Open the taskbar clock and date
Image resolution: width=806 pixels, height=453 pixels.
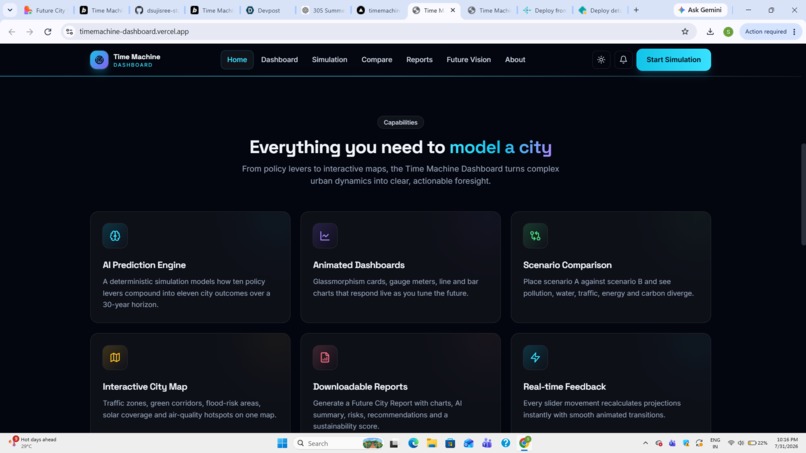pos(786,443)
